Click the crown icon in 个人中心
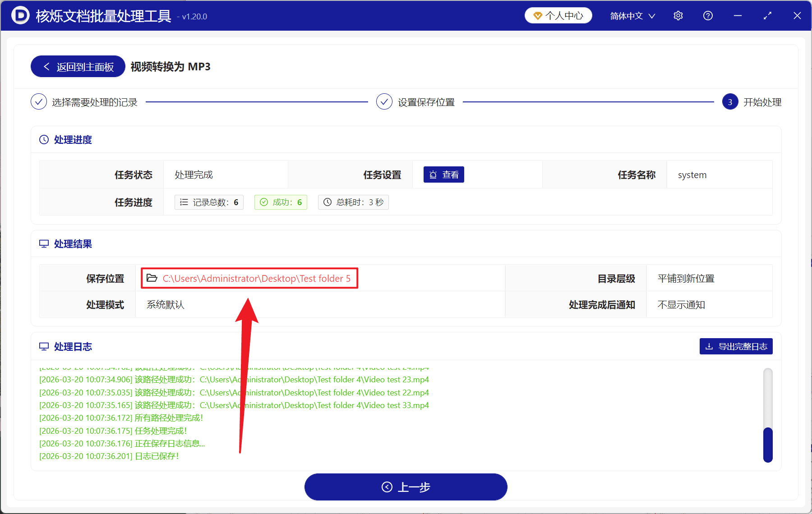This screenshot has height=514, width=812. click(x=537, y=15)
